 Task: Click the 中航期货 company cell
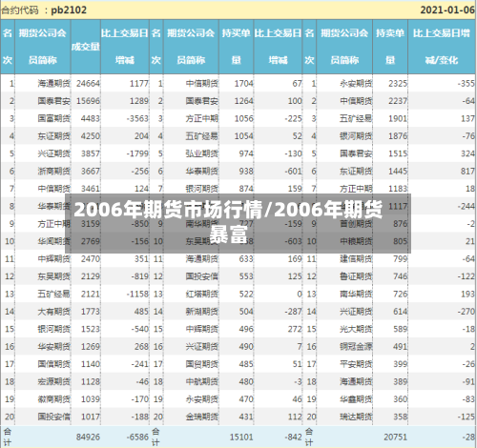tap(202, 381)
